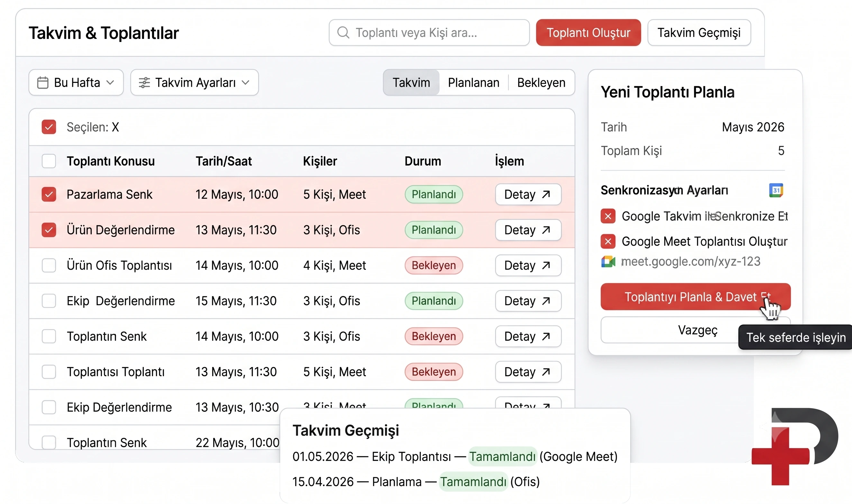Select the Mayıs 2026 date value
The image size is (852, 504).
coord(753,127)
